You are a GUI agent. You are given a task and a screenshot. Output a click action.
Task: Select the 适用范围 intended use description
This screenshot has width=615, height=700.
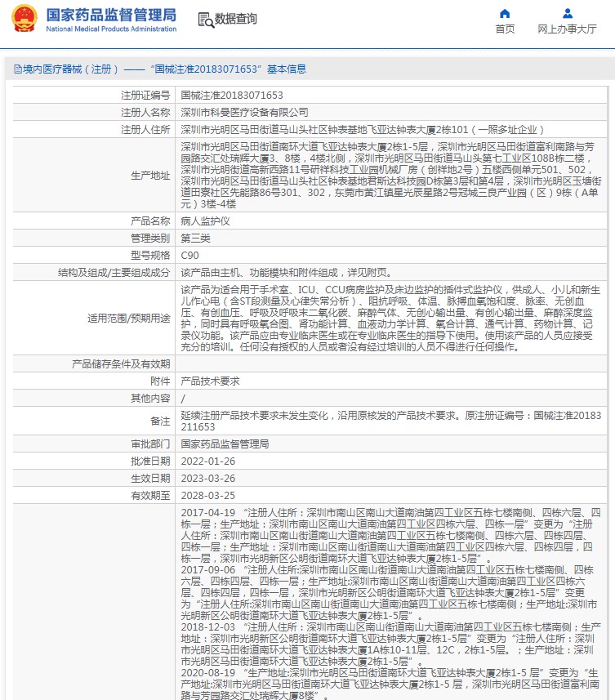point(390,319)
